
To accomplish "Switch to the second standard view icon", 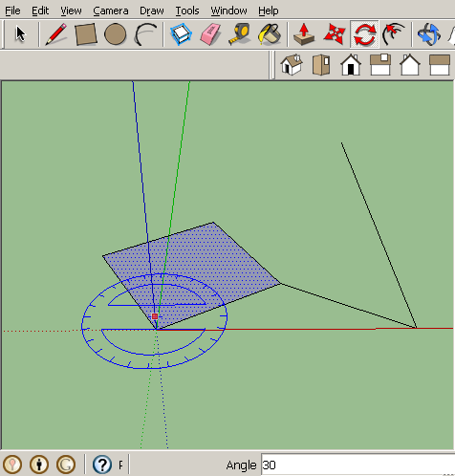I will pos(321,65).
